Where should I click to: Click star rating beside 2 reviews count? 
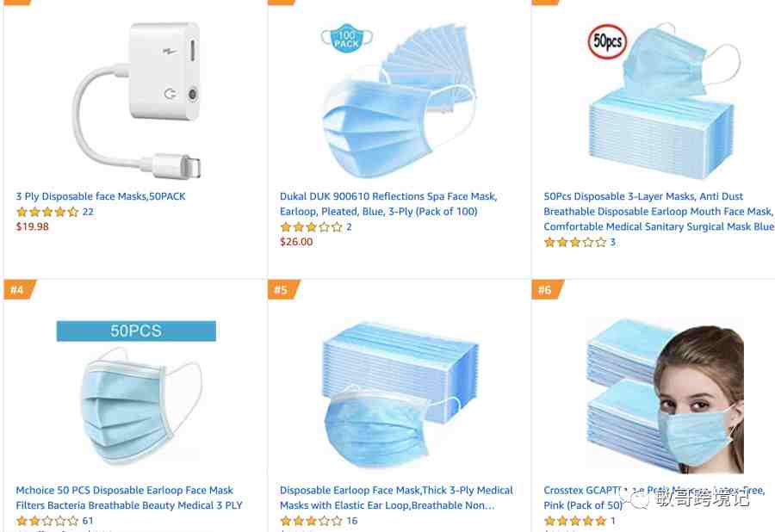(312, 227)
